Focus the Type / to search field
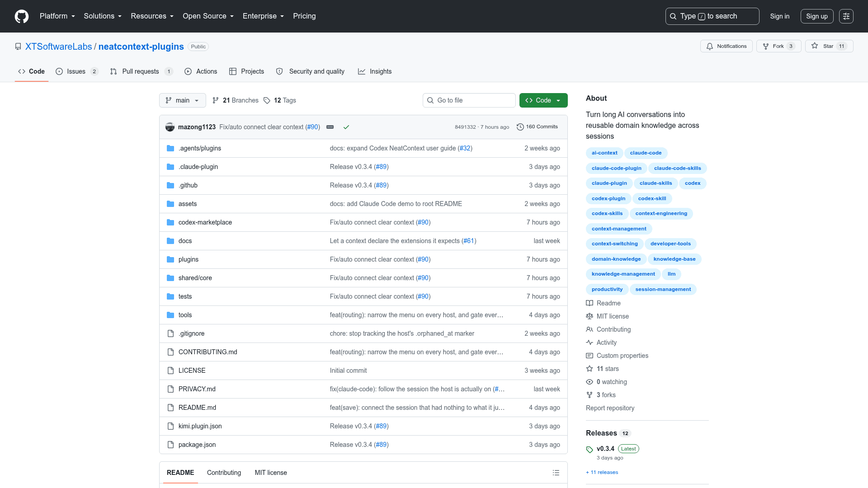 pos(712,16)
